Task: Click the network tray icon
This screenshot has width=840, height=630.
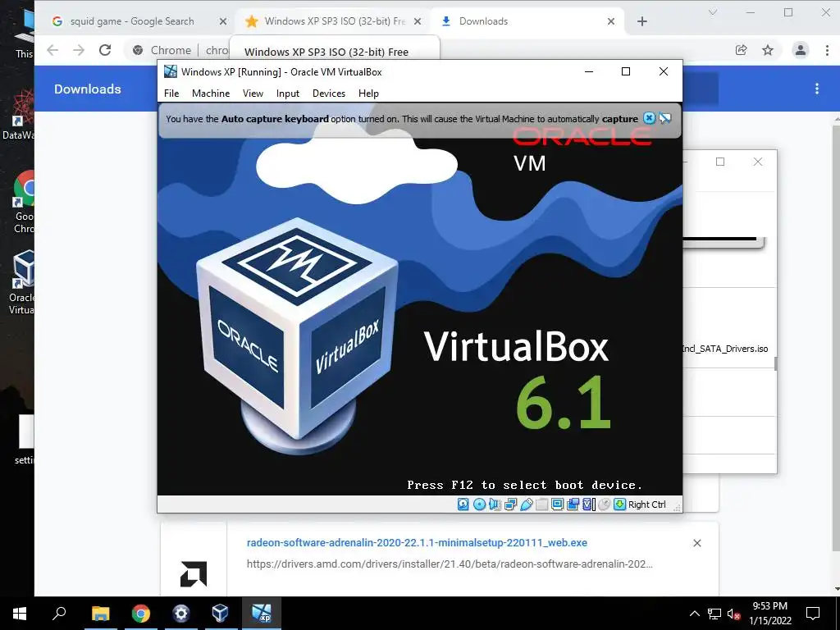Action: tap(714, 614)
